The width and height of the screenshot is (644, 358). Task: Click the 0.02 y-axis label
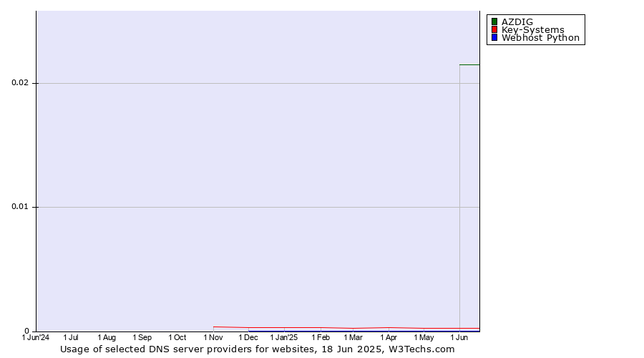(x=20, y=82)
